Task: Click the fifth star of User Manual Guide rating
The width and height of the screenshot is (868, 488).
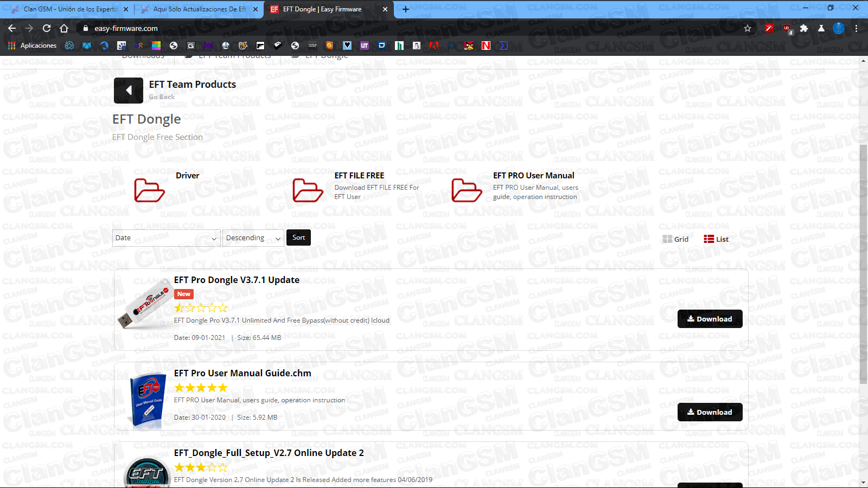Action: (x=222, y=388)
